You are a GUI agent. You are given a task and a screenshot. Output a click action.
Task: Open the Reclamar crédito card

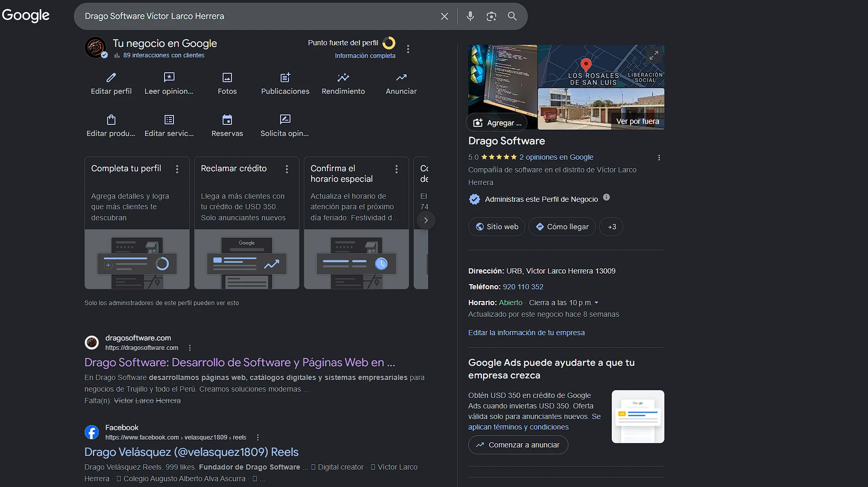[247, 223]
